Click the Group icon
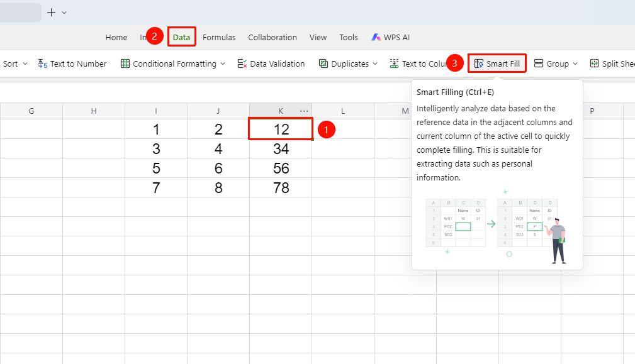 point(539,64)
